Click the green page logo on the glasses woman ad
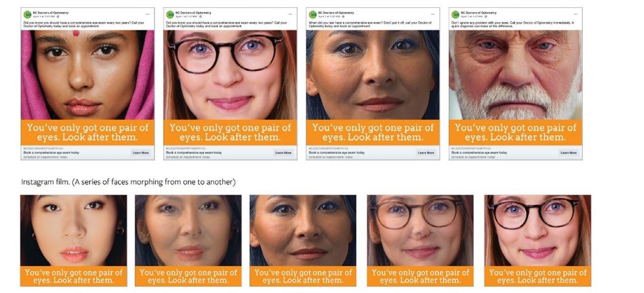 point(170,15)
